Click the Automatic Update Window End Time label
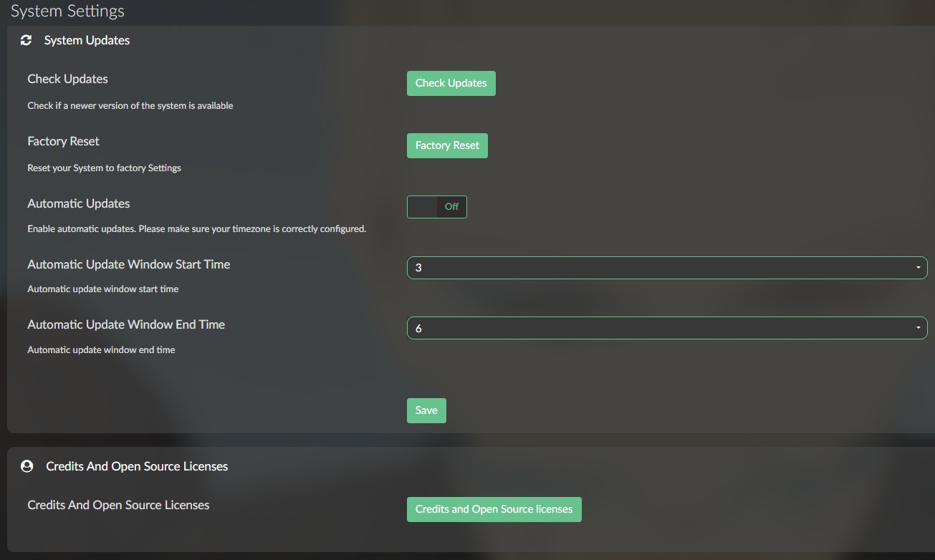The height and width of the screenshot is (560, 935). pos(126,324)
